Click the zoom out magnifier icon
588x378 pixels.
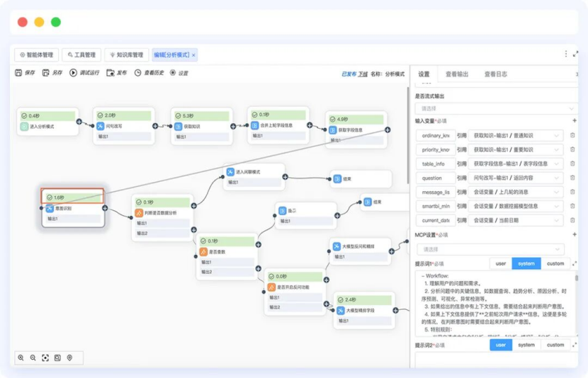click(33, 358)
